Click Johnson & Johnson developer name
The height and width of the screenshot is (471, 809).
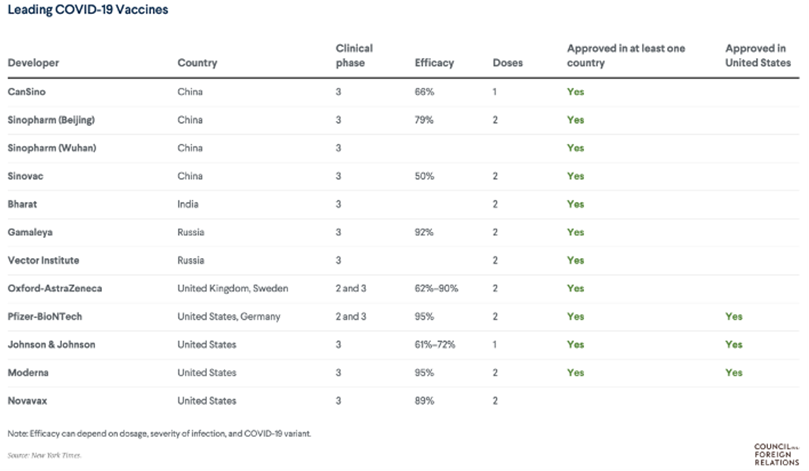coord(51,345)
